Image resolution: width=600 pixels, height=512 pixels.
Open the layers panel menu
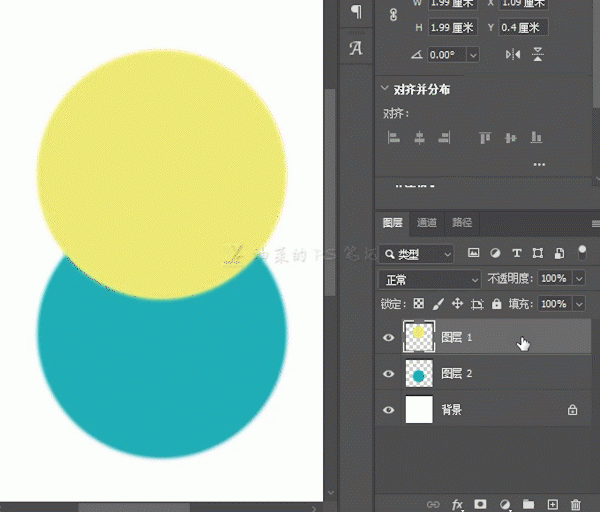[595, 224]
